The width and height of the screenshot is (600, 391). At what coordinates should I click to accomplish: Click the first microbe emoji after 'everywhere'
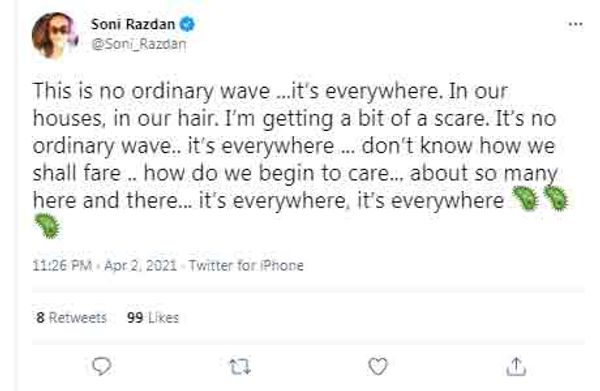[x=525, y=199]
